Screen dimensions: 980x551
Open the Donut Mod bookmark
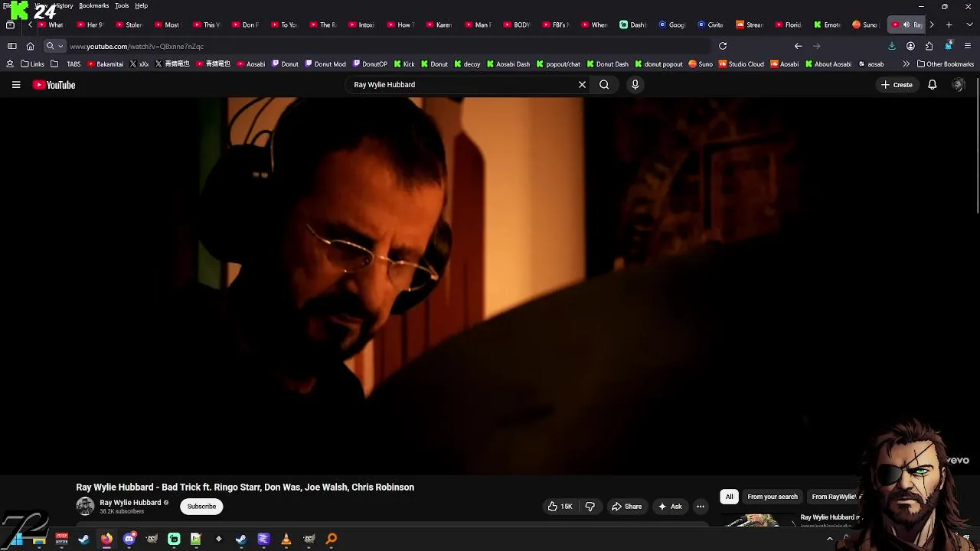point(325,64)
